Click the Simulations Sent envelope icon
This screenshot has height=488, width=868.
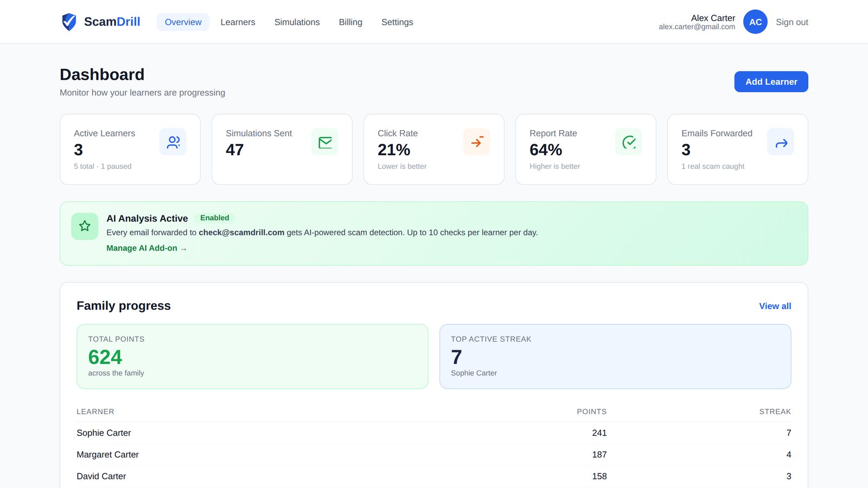pos(325,142)
